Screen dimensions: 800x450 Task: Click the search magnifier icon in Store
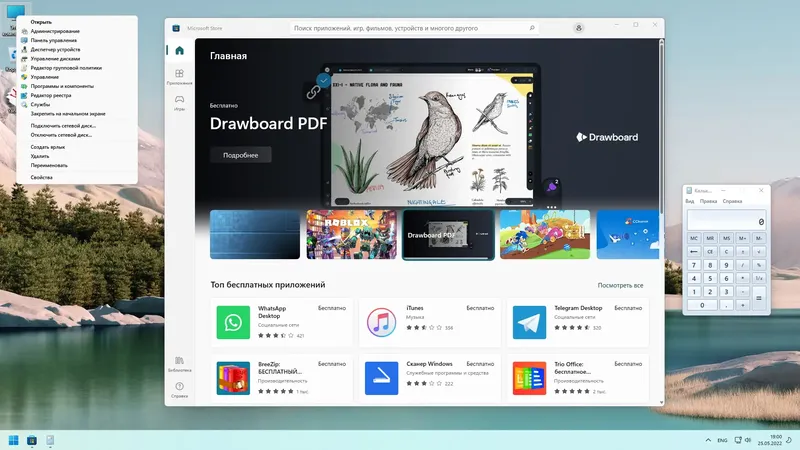coord(532,28)
